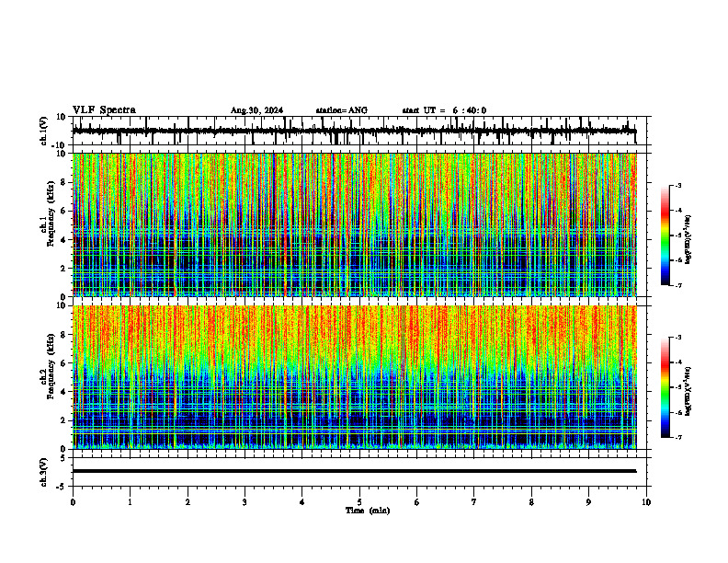Click the "5" tick on ch.3 voltage axis
This screenshot has width=728, height=563.
tap(64, 457)
